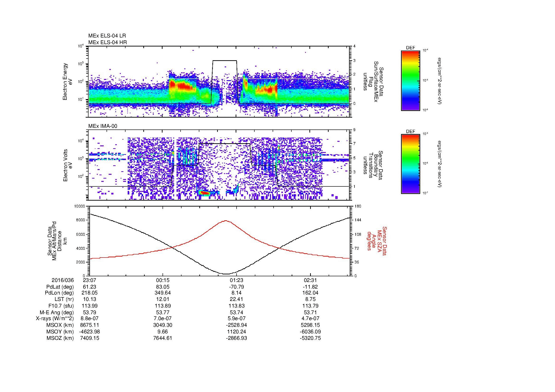The width and height of the screenshot is (555, 392).
Task: Click PdLat value 83.05
Action: click(163, 287)
